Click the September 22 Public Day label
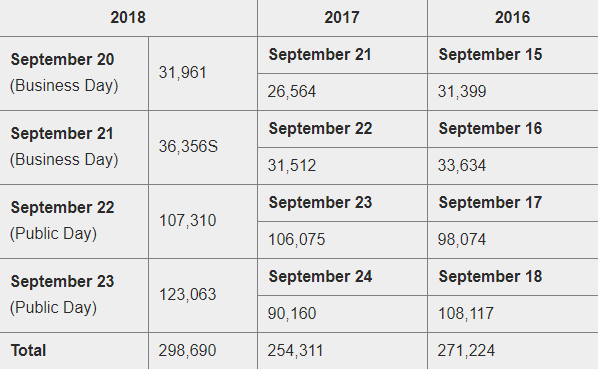This screenshot has height=369, width=598. 63,221
